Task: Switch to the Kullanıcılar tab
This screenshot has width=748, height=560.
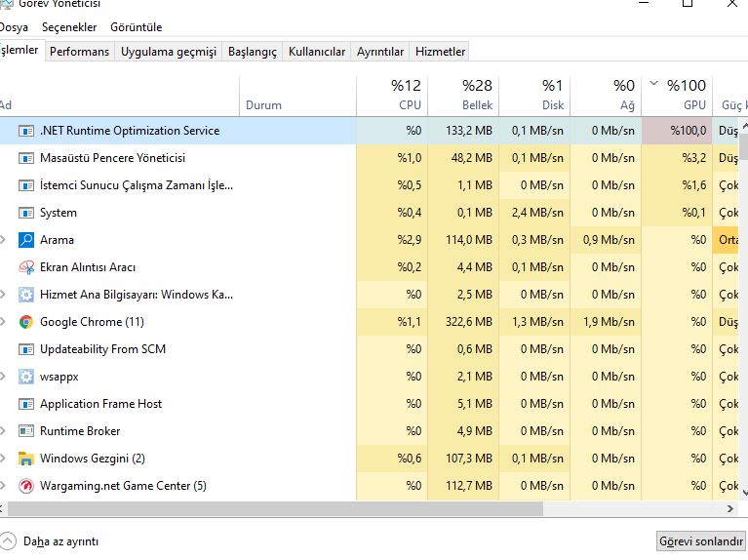Action: coord(317,52)
